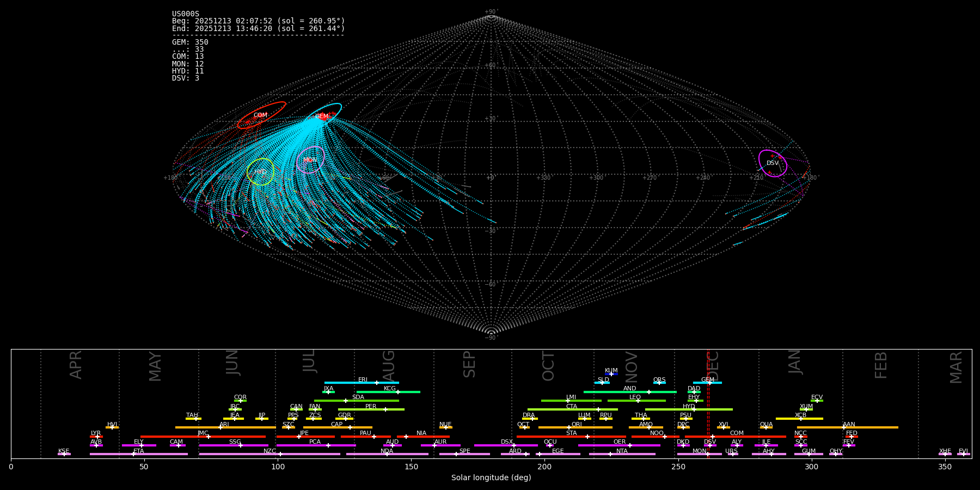The image size is (980, 490).
Task: Click the DSV: 3 count in the legend
Action: coord(186,78)
